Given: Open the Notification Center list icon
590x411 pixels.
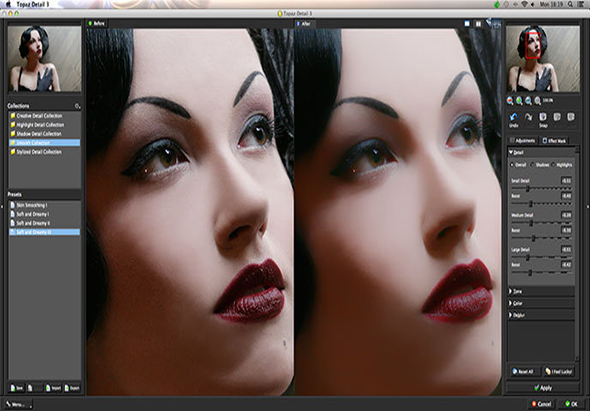Looking at the screenshot, I should [x=582, y=4].
